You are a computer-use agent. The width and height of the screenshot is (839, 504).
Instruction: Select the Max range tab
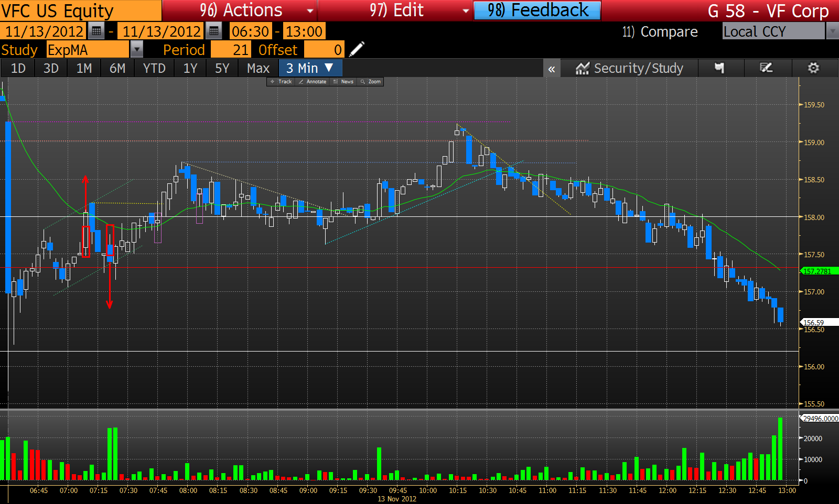point(258,68)
